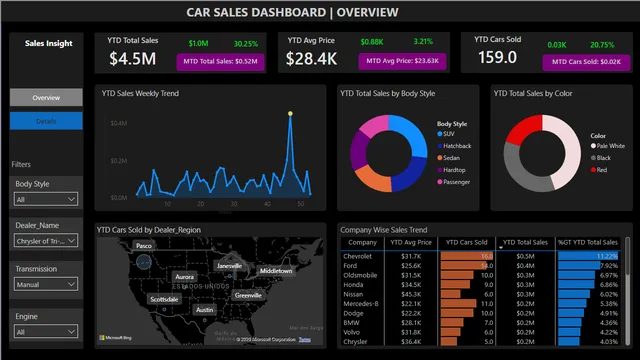Select Sedan in the Body Style legend
The width and height of the screenshot is (640, 360).
click(x=448, y=158)
